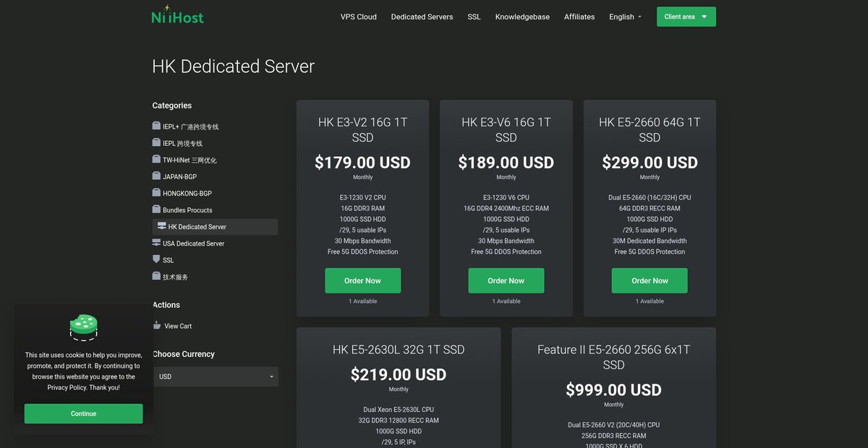Click the "$179.00 USD" price
The width and height of the screenshot is (868, 448).
[362, 163]
